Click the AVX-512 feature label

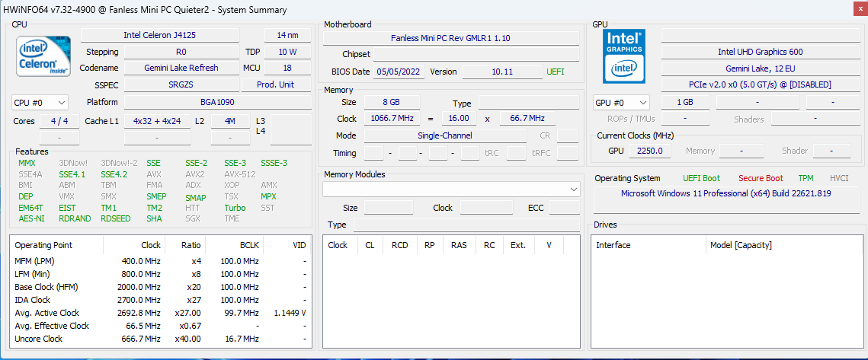(x=240, y=174)
